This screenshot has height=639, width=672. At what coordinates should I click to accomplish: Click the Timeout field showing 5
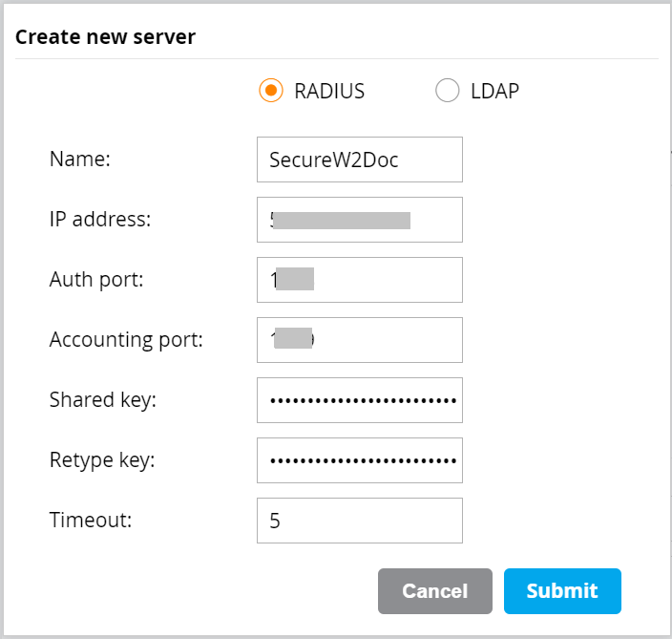(359, 521)
